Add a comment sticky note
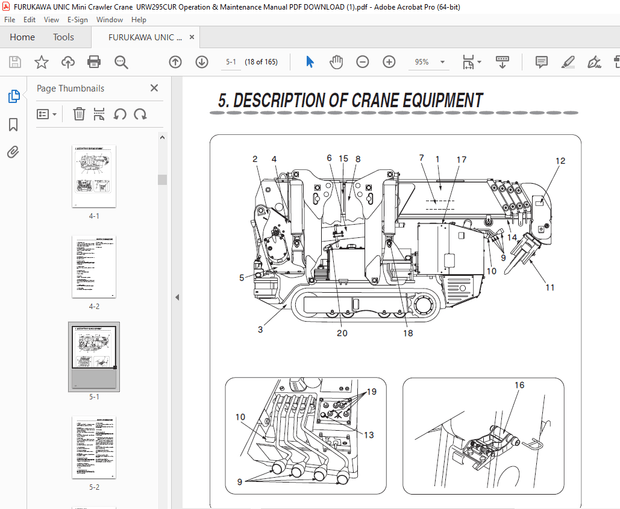Image resolution: width=620 pixels, height=509 pixels. 541,62
